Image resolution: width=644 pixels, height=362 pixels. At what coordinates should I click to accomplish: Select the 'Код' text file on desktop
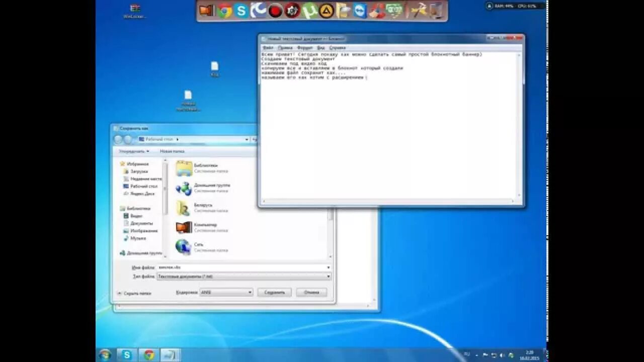215,69
